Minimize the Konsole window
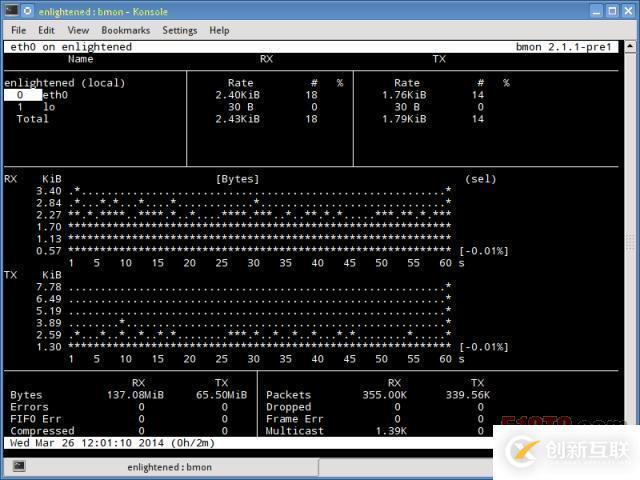This screenshot has height=480, width=640. click(597, 11)
